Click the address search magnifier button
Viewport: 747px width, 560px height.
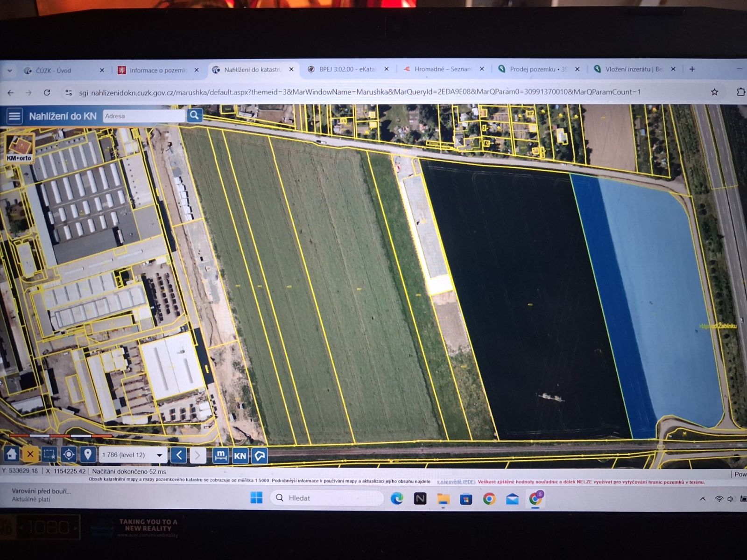pyautogui.click(x=194, y=115)
